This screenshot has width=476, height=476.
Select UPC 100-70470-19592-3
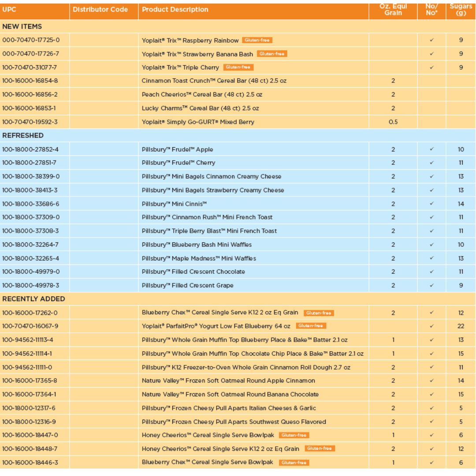point(30,122)
